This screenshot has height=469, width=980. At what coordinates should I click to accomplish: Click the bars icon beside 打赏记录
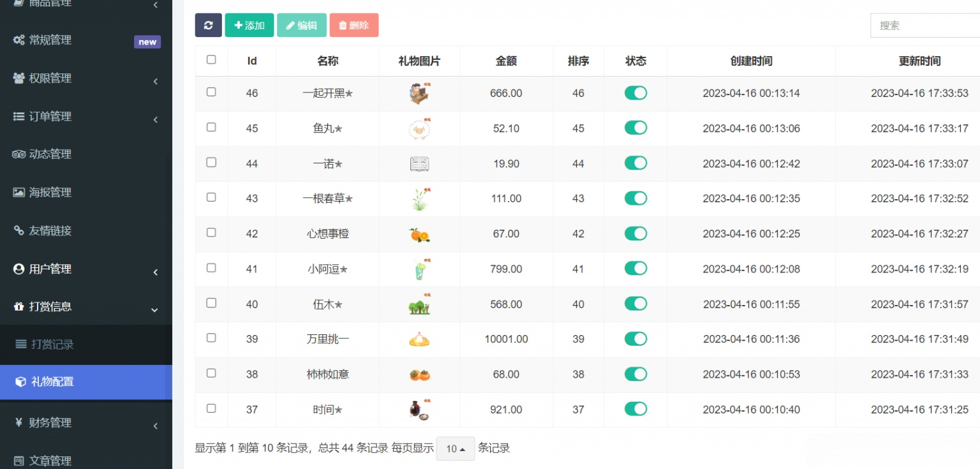[x=21, y=345]
